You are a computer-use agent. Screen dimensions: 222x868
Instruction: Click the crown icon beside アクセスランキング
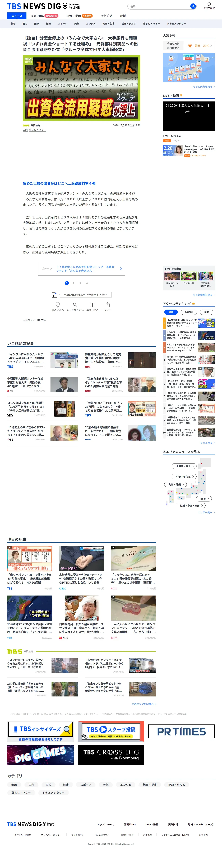pyautogui.click(x=193, y=304)
